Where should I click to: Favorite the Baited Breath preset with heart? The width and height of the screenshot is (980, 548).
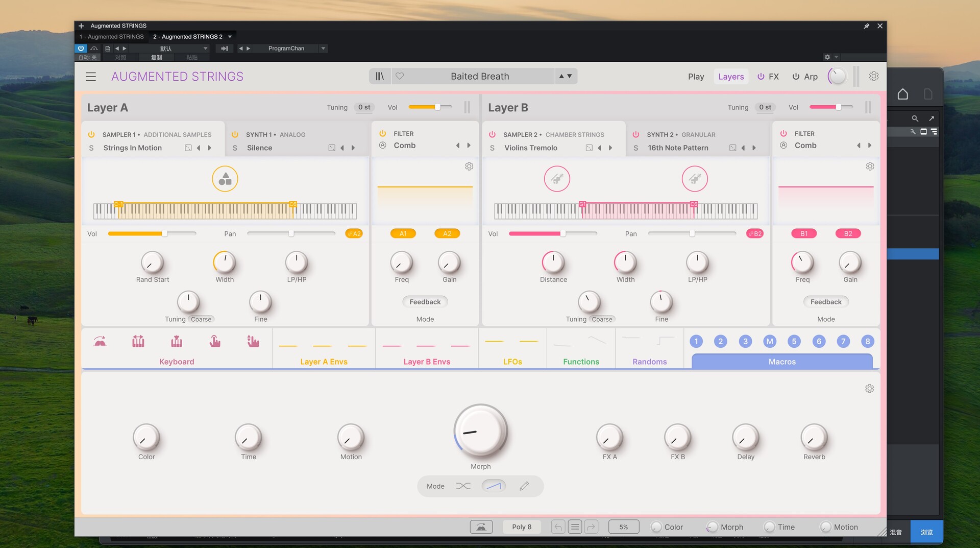coord(400,76)
